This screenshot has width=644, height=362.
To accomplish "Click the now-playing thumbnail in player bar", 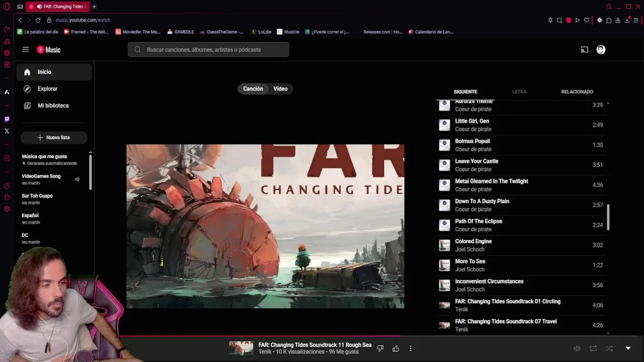I will click(241, 348).
